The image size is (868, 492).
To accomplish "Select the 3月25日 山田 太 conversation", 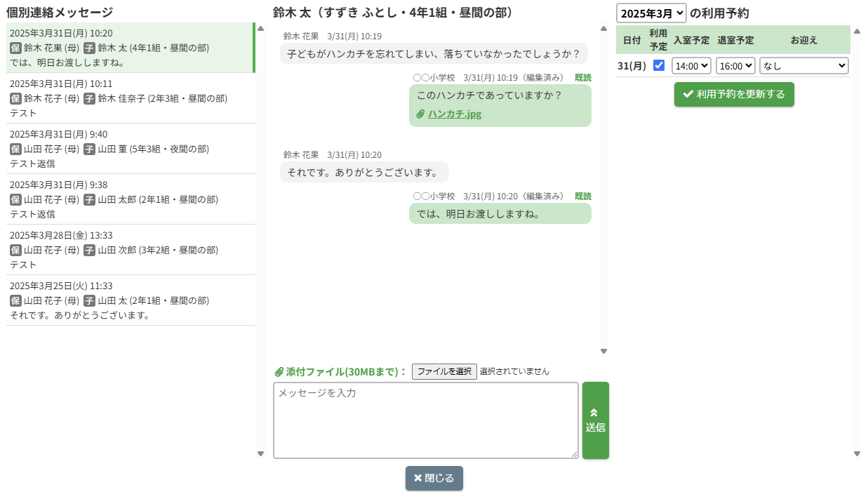I will tap(131, 300).
